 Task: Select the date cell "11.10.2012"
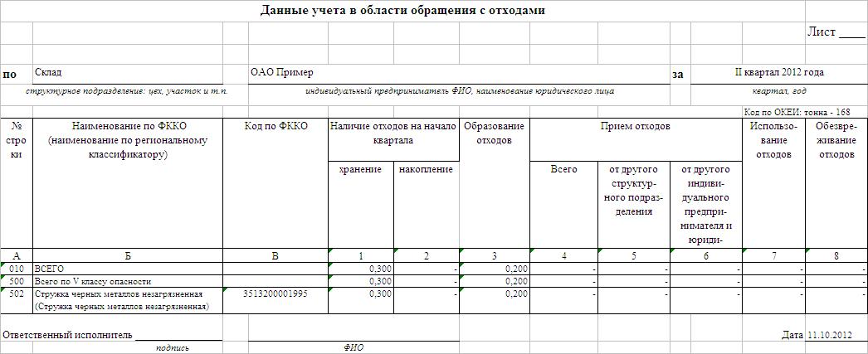point(831,335)
